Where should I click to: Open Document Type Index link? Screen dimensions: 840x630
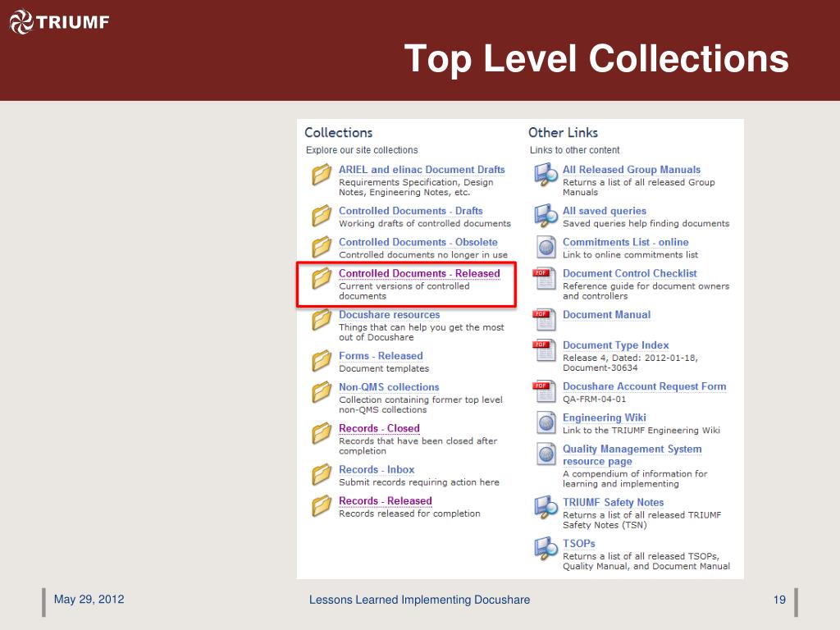coord(615,345)
